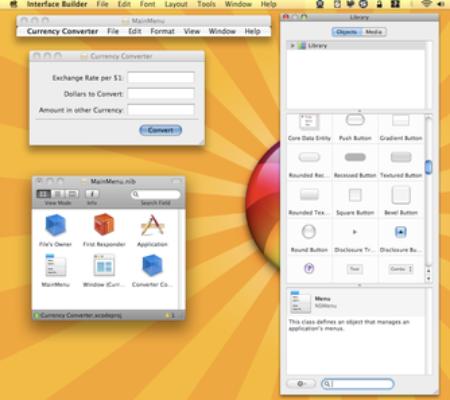Open Window menu in MainMenu editor window

point(222,31)
